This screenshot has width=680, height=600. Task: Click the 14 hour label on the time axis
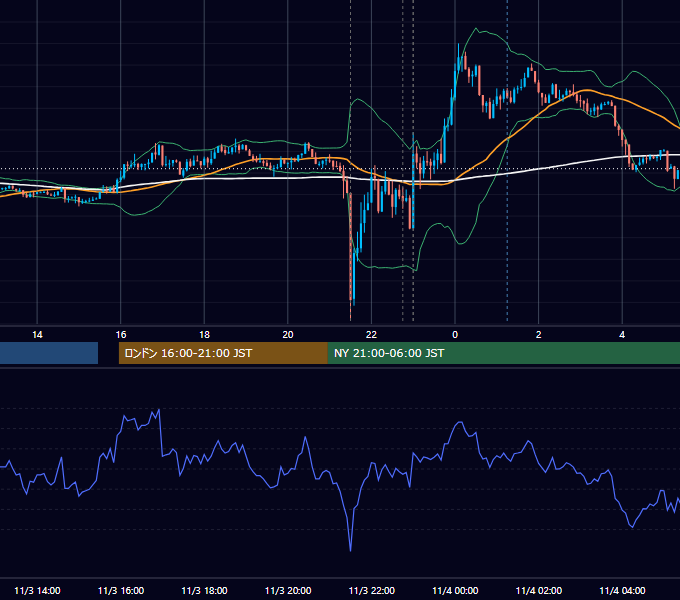coord(37,335)
